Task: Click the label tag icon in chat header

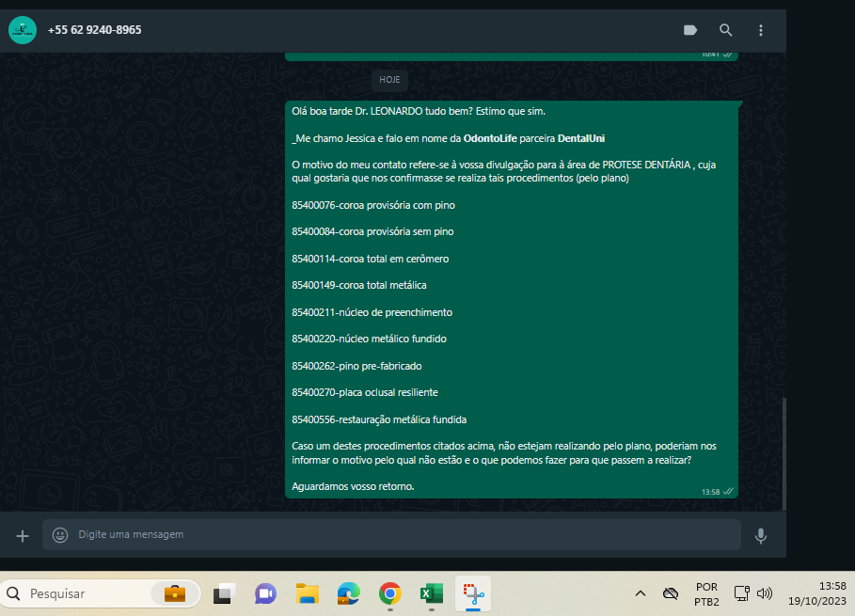Action: coord(690,30)
